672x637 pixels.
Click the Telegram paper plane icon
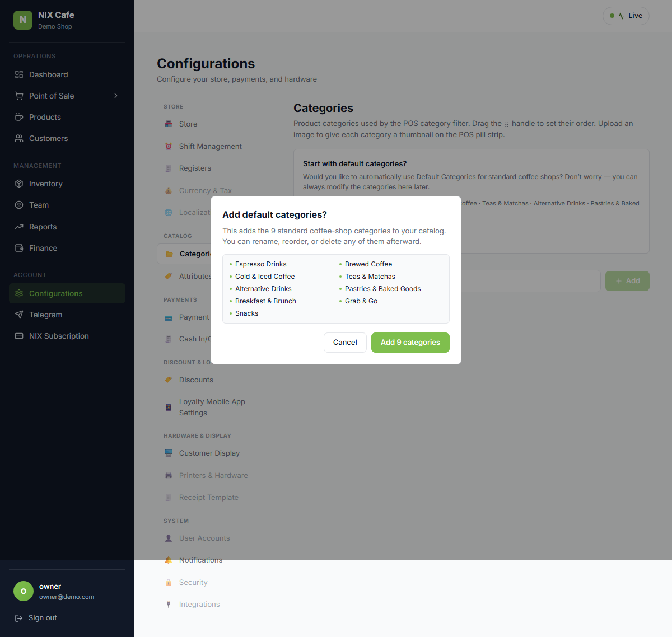(x=19, y=315)
